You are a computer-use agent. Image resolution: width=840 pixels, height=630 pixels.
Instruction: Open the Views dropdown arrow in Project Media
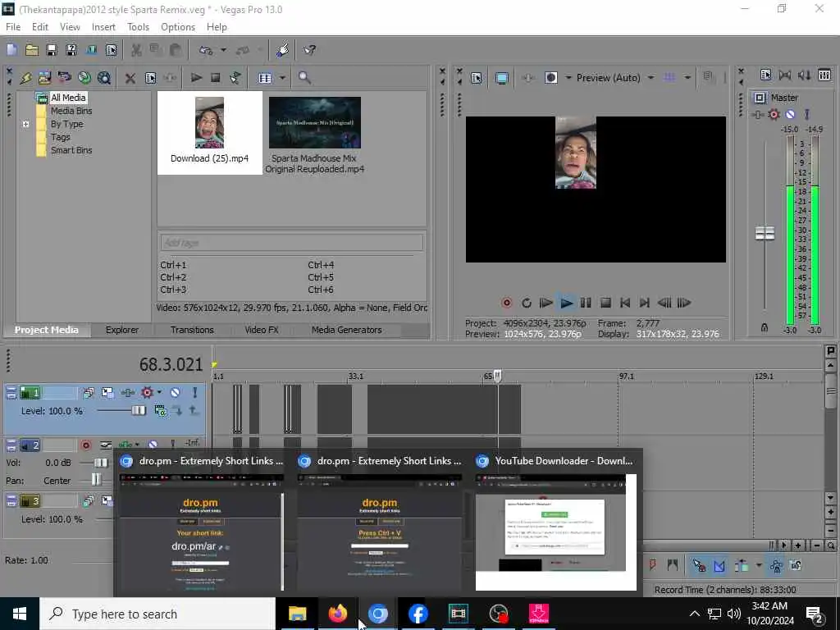(282, 78)
